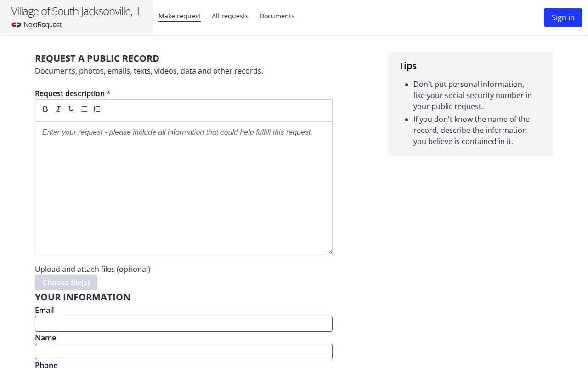This screenshot has height=368, width=588.
Task: Click the Phone field label
Action: click(x=46, y=365)
